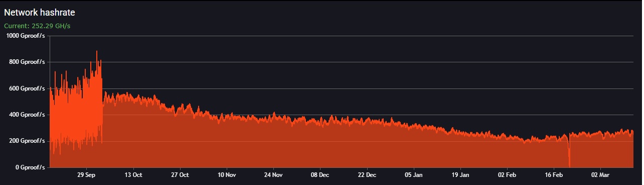The height and width of the screenshot is (185, 644).
Task: Click the "600 Gproof/s" y-axis label
Action: point(27,88)
